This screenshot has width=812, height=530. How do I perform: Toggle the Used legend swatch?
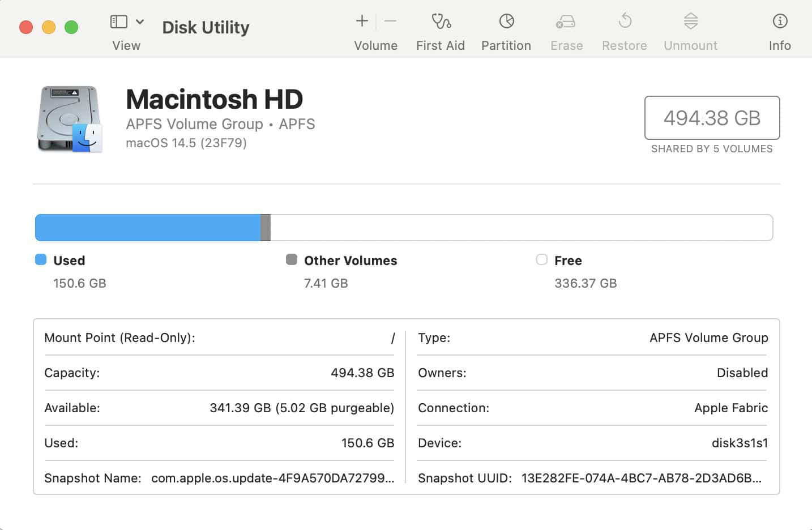tap(40, 259)
